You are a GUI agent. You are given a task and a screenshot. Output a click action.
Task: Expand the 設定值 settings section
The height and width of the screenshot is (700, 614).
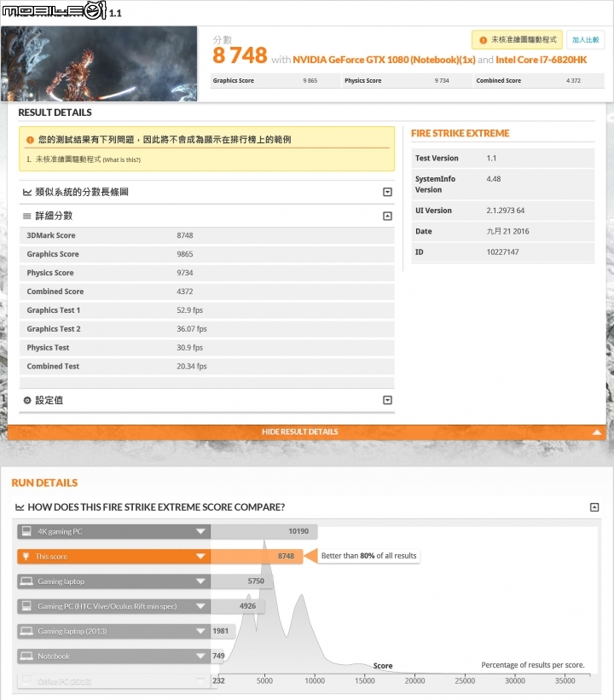pyautogui.click(x=388, y=400)
